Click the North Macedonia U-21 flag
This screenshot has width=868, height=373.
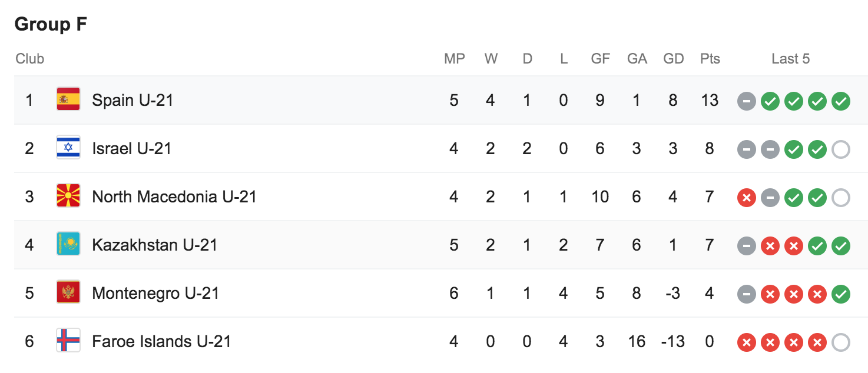pos(68,197)
